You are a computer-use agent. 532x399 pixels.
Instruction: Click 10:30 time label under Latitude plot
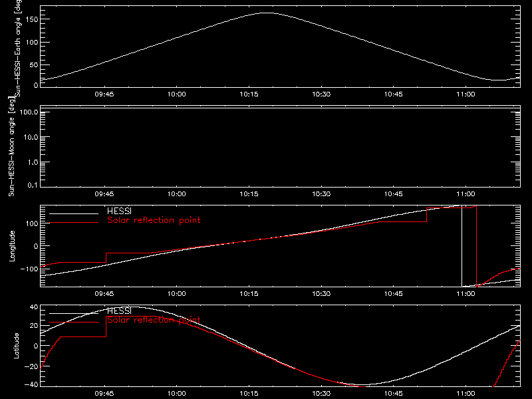point(321,393)
